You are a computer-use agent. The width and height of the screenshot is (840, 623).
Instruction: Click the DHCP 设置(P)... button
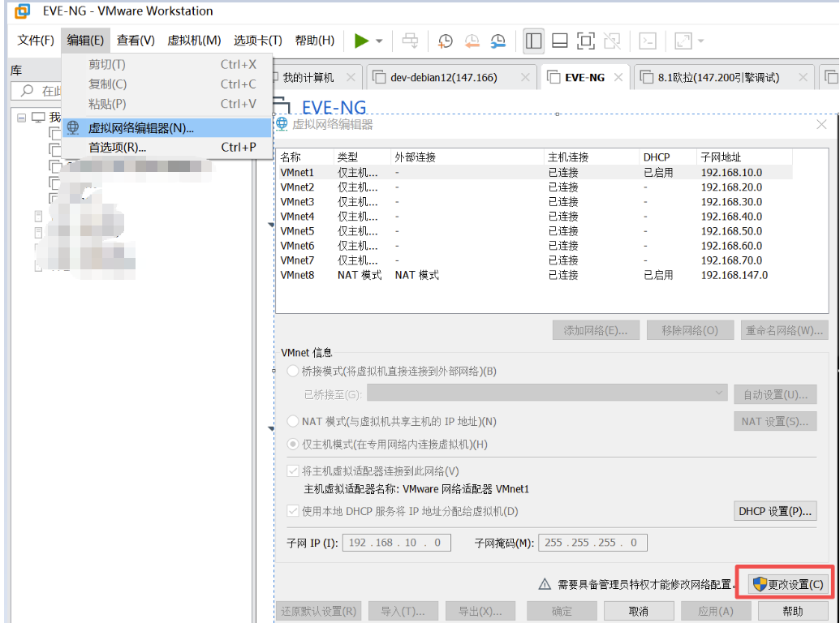(774, 511)
